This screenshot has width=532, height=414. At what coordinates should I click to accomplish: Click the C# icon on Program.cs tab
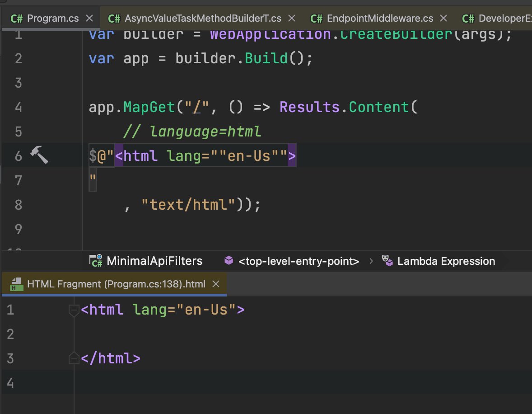(x=17, y=19)
